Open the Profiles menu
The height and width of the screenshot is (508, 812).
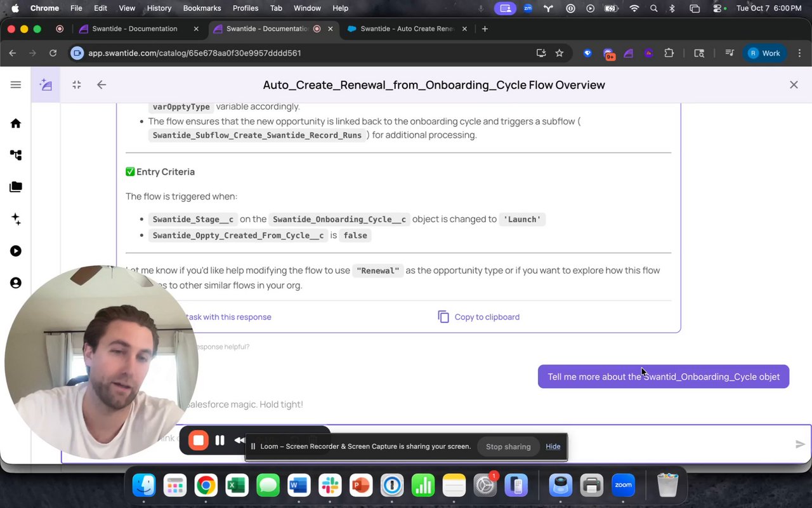245,8
